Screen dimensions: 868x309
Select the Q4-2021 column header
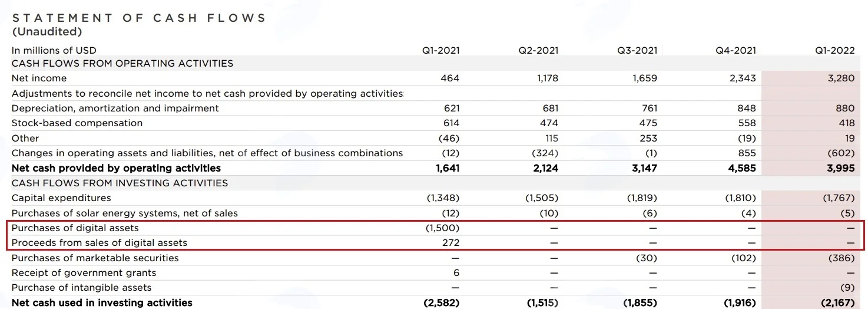(x=736, y=51)
